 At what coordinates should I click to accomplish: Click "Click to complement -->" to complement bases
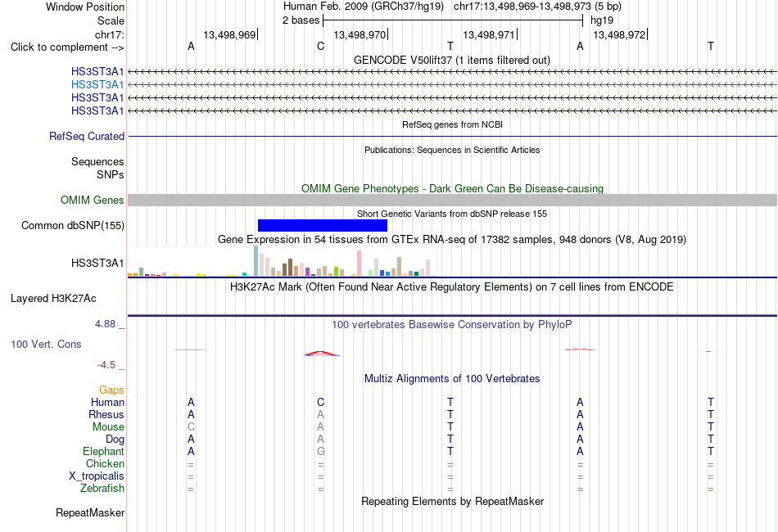click(x=67, y=47)
